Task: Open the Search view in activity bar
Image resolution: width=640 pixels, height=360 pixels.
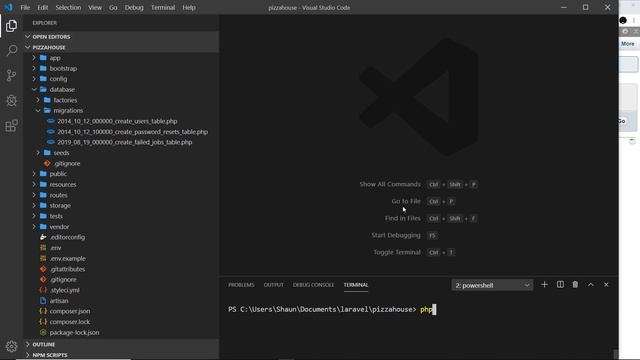Action: [11, 51]
